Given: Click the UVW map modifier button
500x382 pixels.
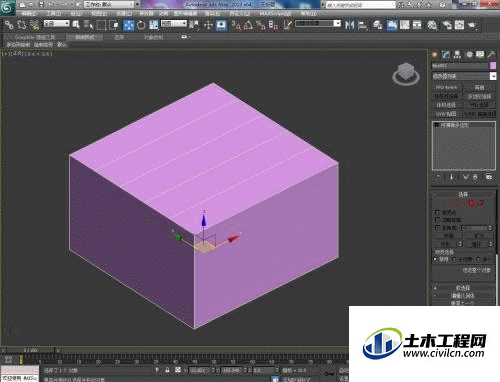Looking at the screenshot, I should (447, 114).
